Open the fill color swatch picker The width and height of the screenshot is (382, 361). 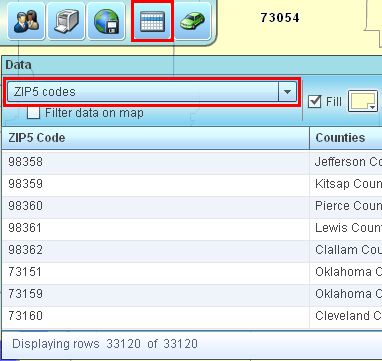coord(363,101)
